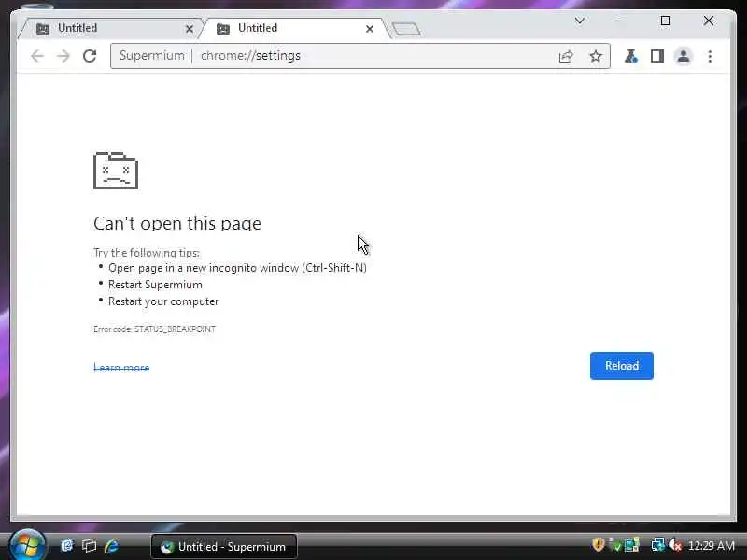Viewport: 747px width, 560px height.
Task: Click the muted volume tray icon
Action: (x=675, y=545)
